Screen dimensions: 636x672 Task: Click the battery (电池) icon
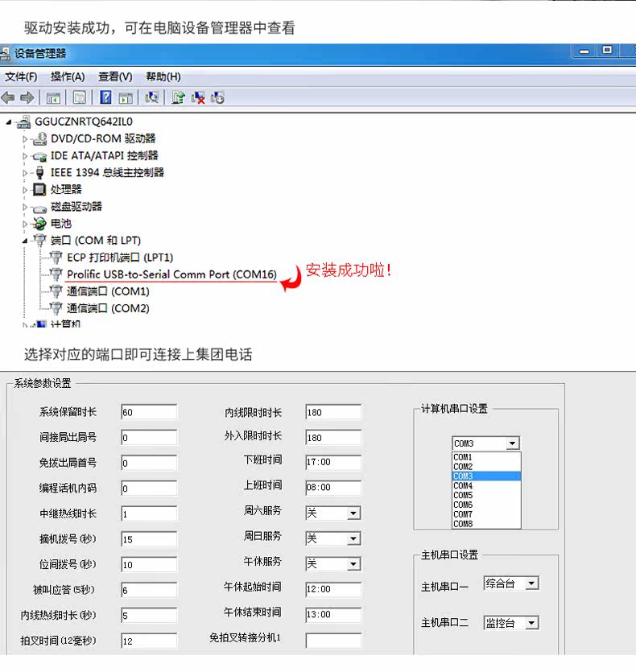tap(39, 223)
